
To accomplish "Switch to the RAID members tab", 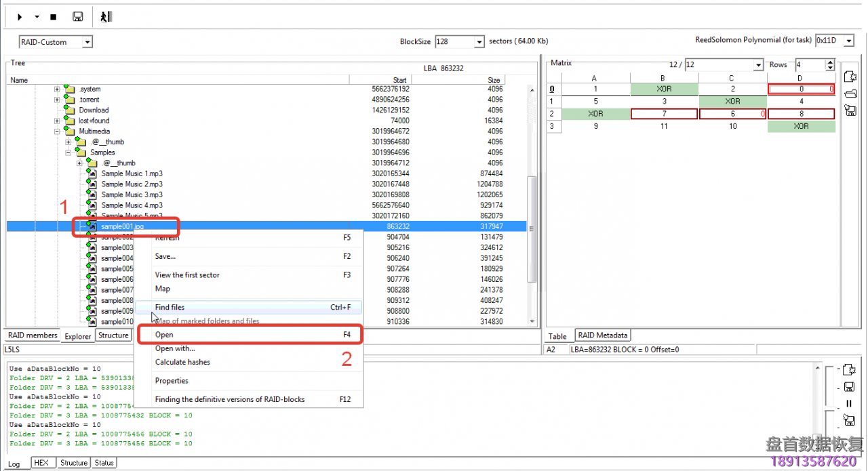I will point(32,335).
